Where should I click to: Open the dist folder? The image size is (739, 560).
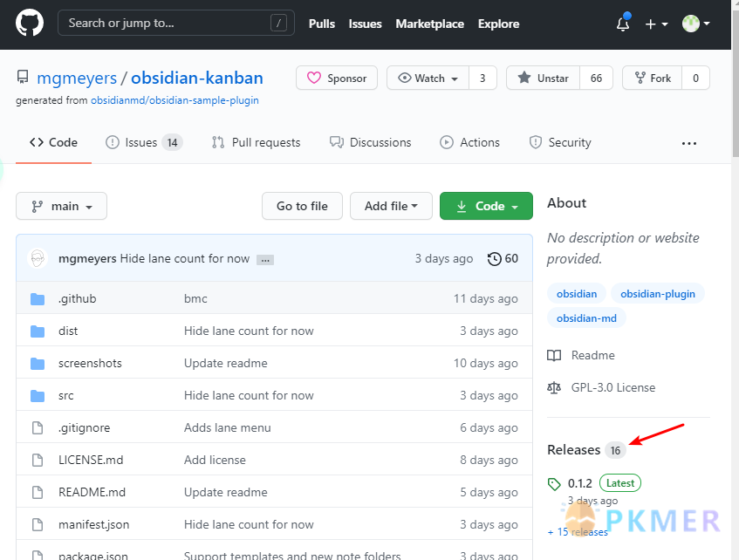(68, 331)
